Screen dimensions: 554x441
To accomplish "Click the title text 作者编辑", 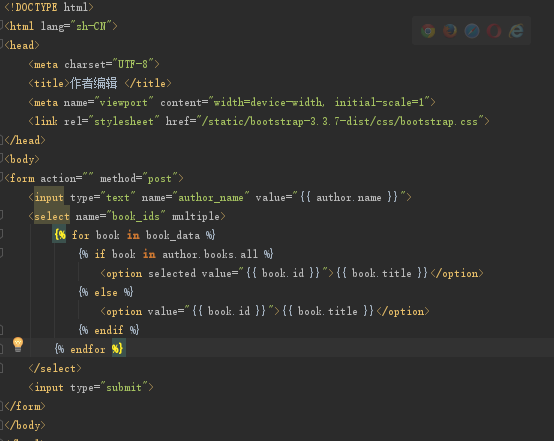I will point(94,83).
